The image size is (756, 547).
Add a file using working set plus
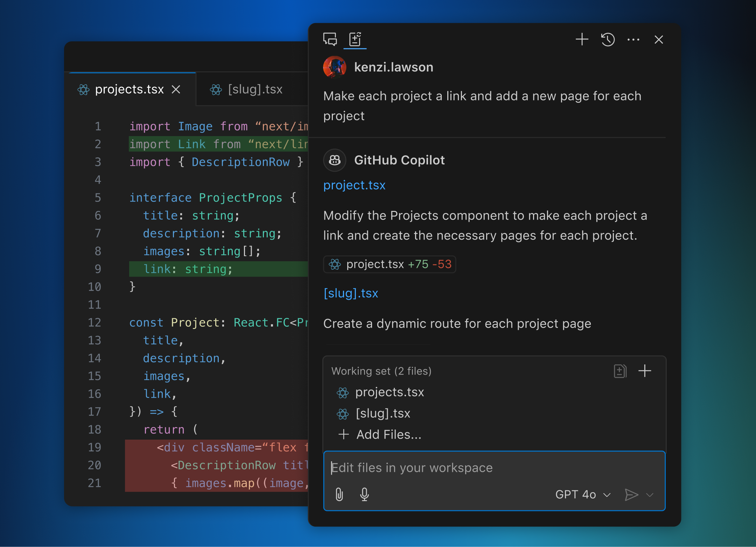[645, 371]
